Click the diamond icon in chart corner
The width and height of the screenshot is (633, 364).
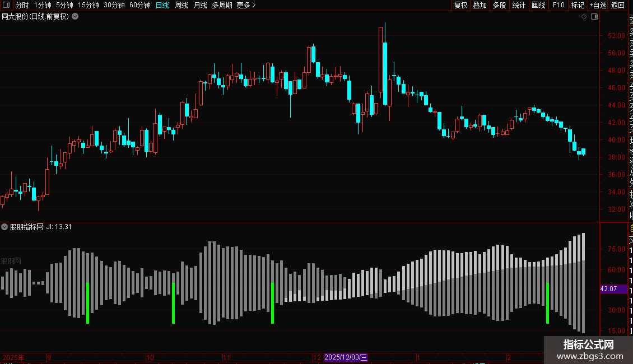pyautogui.click(x=584, y=17)
